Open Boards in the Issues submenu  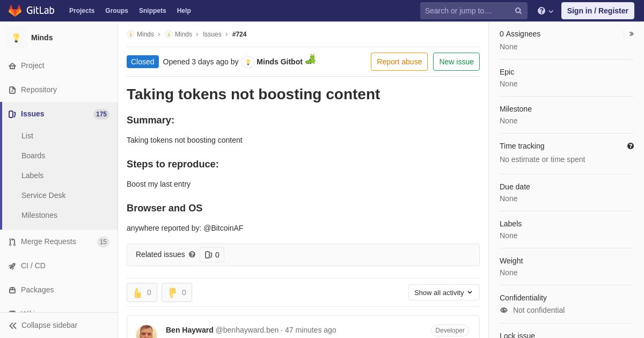tap(33, 156)
